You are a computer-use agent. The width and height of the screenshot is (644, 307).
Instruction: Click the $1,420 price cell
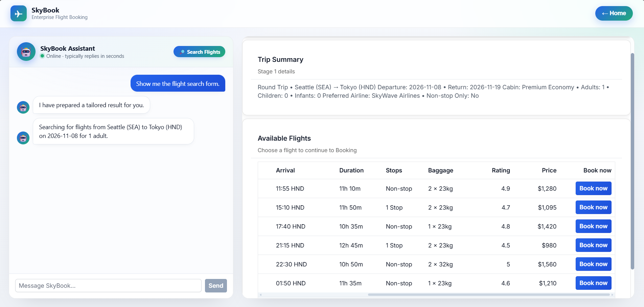pyautogui.click(x=547, y=227)
